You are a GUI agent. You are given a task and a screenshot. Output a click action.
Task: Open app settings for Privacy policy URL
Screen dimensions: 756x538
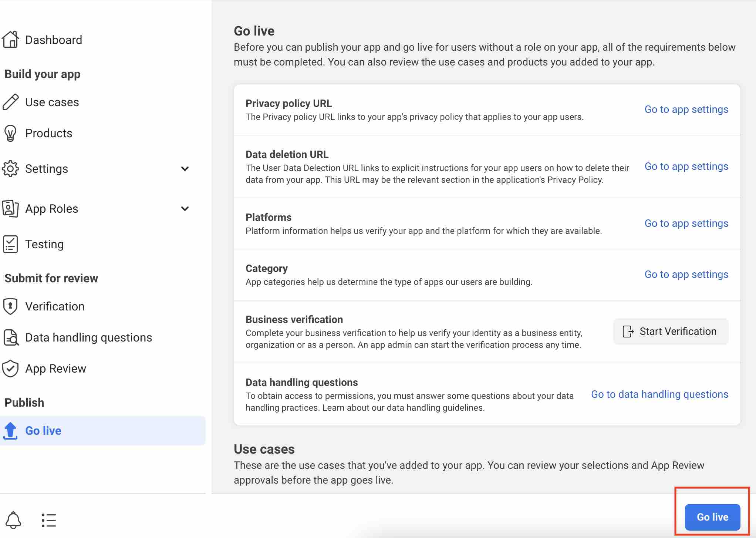point(686,110)
